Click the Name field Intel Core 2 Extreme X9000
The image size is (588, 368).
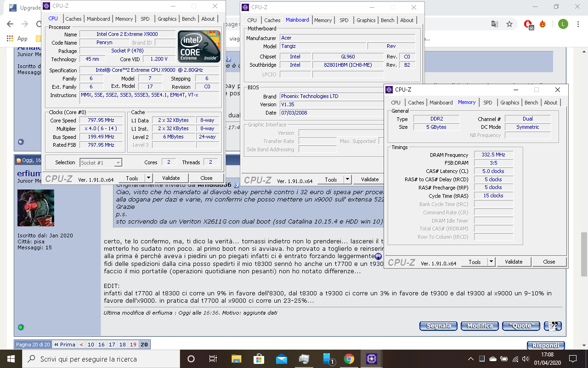click(x=127, y=34)
